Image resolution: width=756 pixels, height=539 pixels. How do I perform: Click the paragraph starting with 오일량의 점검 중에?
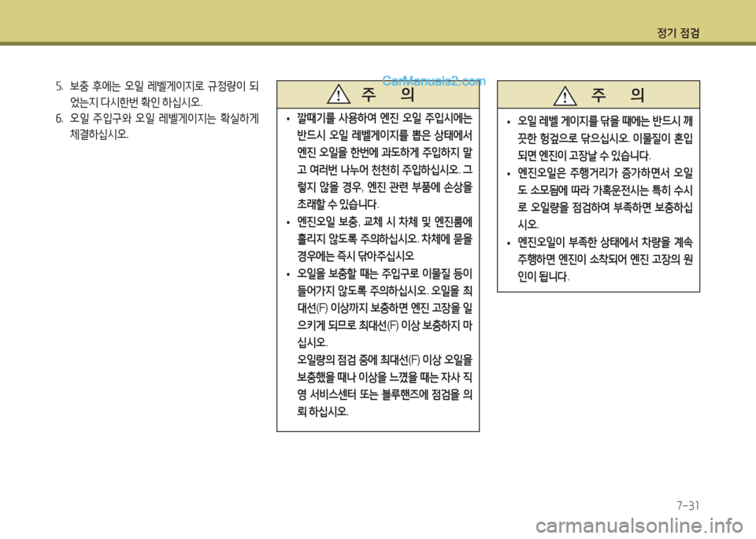tap(385, 386)
